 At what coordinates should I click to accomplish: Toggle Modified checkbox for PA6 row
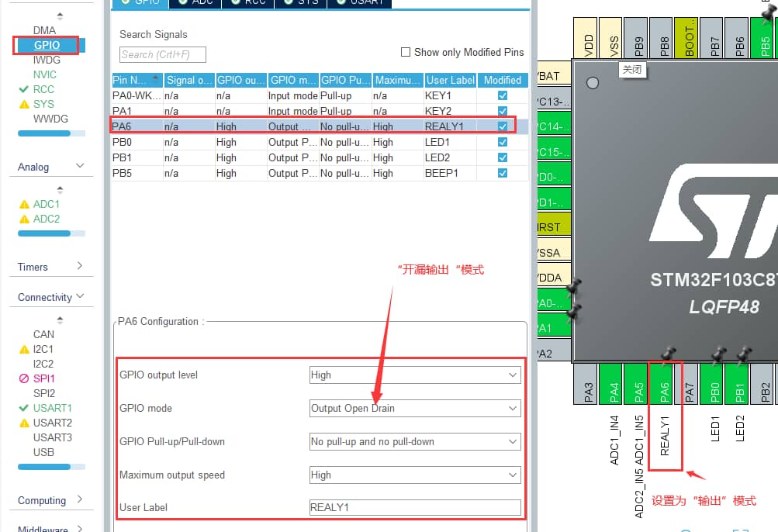(503, 126)
